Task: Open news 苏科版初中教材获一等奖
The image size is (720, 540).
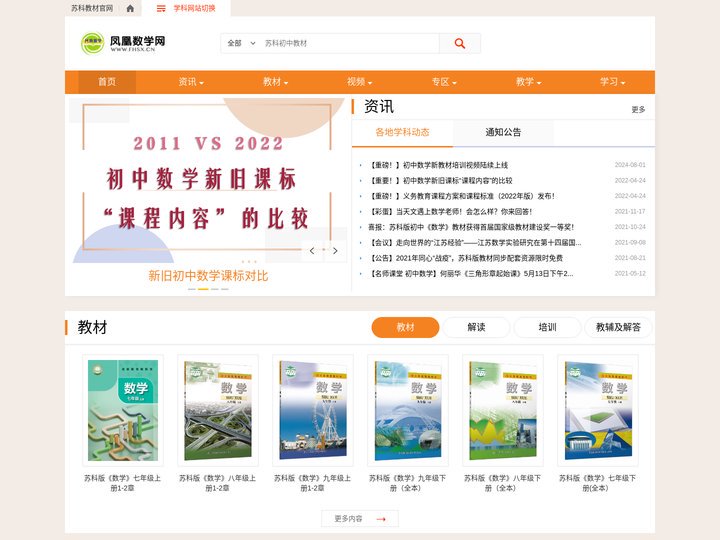Action: tap(471, 227)
